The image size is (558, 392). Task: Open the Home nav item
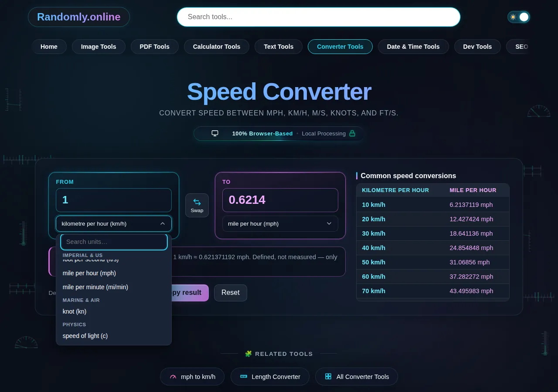(x=49, y=47)
